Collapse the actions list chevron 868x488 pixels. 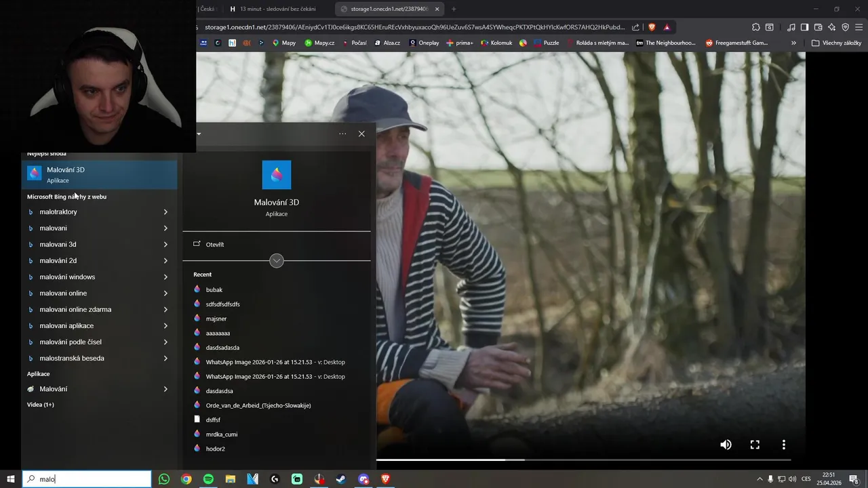(x=277, y=261)
